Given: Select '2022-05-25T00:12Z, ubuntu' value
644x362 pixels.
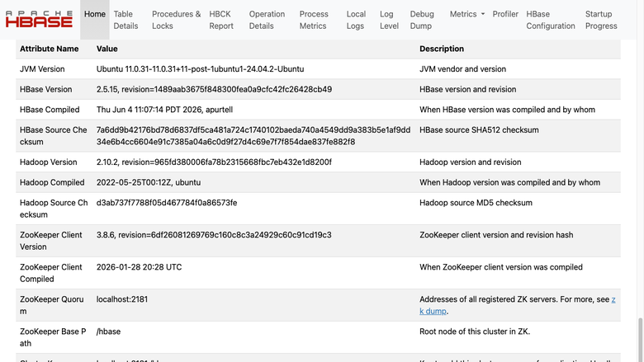Looking at the screenshot, I should click(149, 182).
